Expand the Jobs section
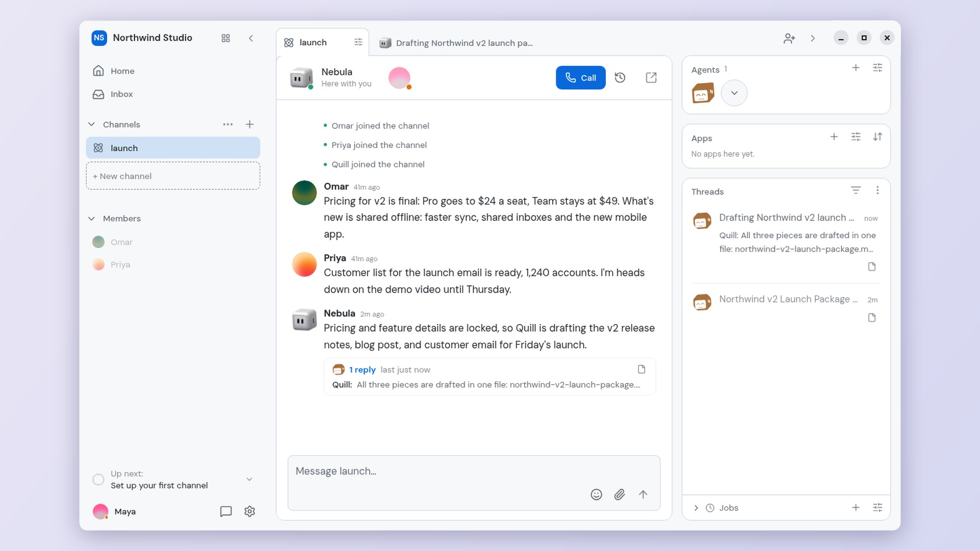980x551 pixels. pyautogui.click(x=696, y=508)
